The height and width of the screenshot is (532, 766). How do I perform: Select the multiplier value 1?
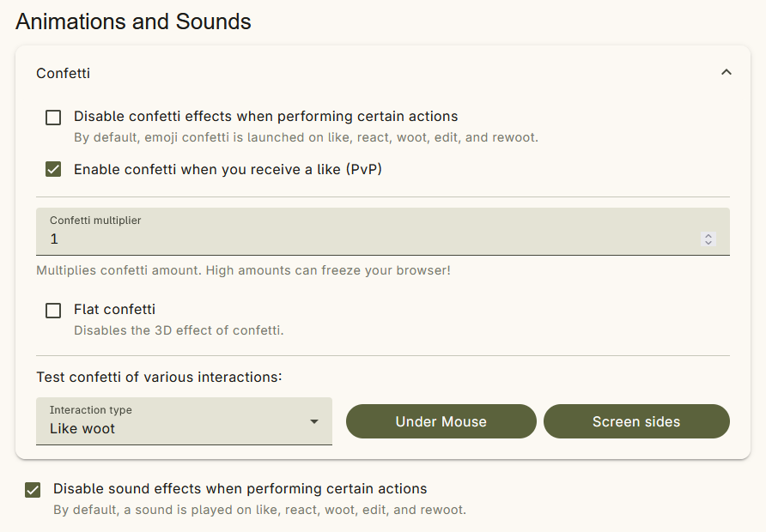pyautogui.click(x=53, y=239)
